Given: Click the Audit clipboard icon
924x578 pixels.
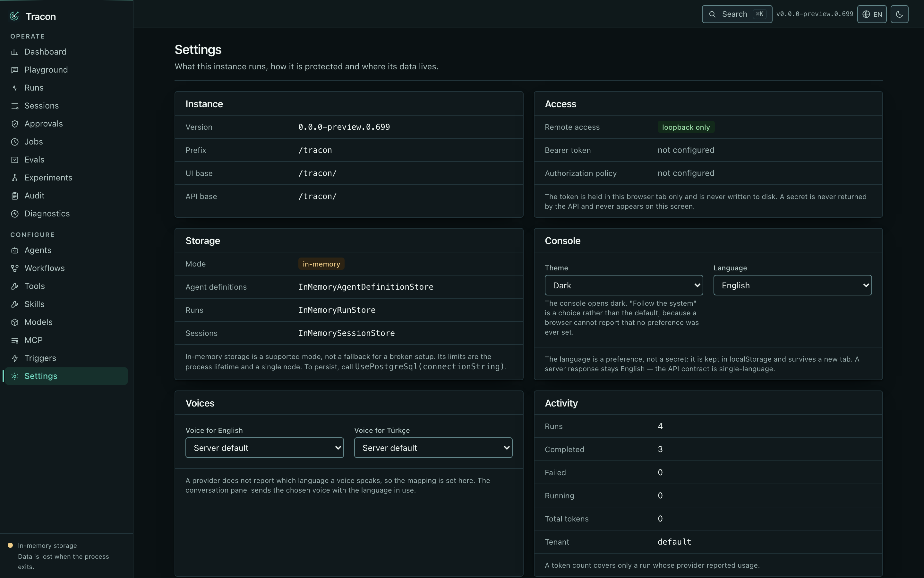Looking at the screenshot, I should point(14,196).
